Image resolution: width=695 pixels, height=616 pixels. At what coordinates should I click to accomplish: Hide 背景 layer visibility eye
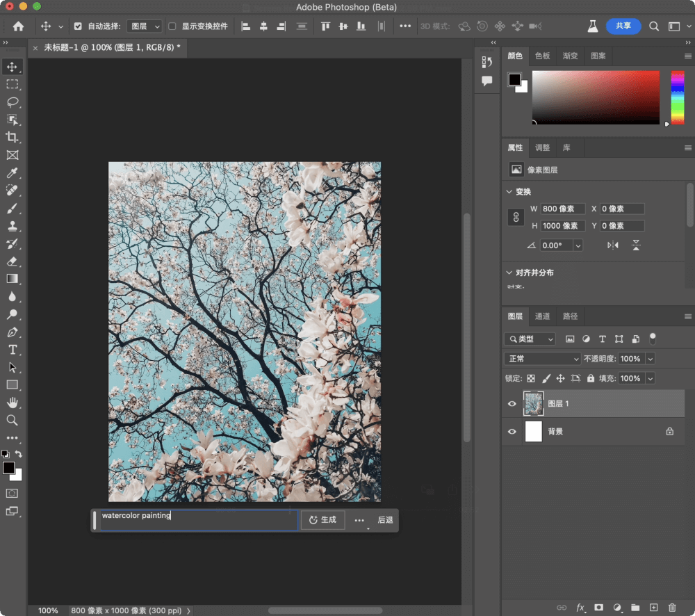[512, 432]
